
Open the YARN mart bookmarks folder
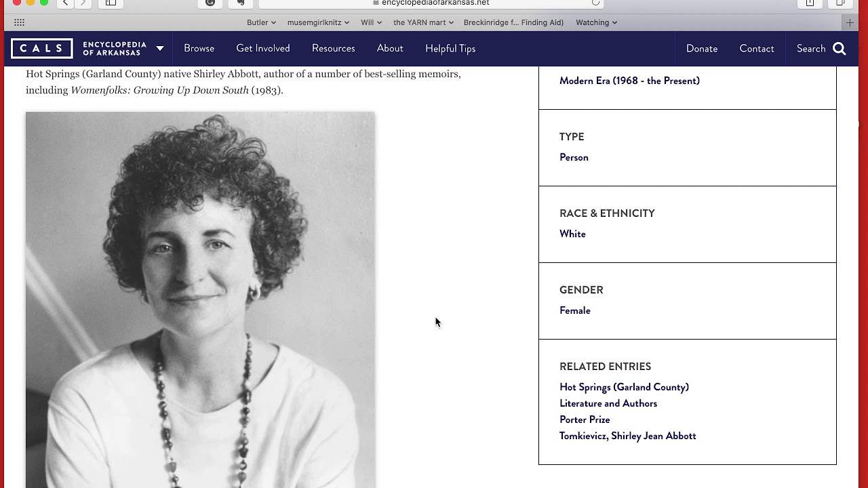423,22
